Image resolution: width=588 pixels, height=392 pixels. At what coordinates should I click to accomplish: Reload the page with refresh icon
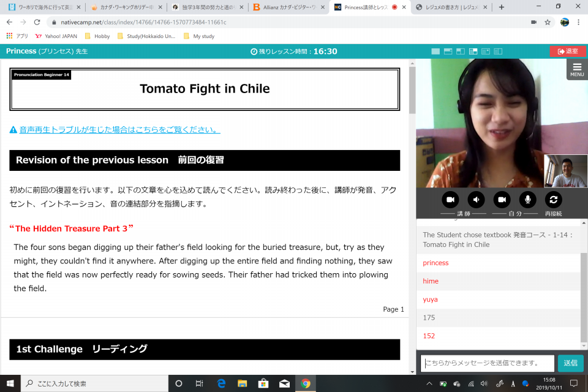[x=37, y=22]
